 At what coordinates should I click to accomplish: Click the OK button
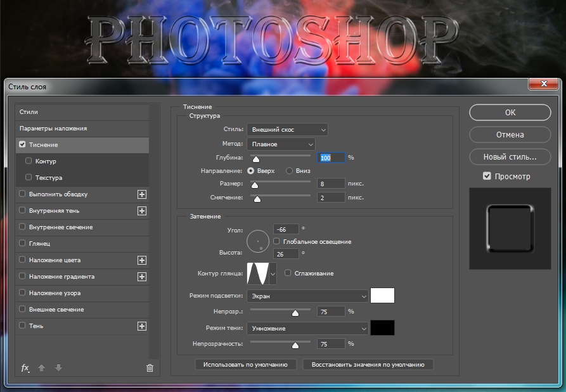tap(510, 113)
